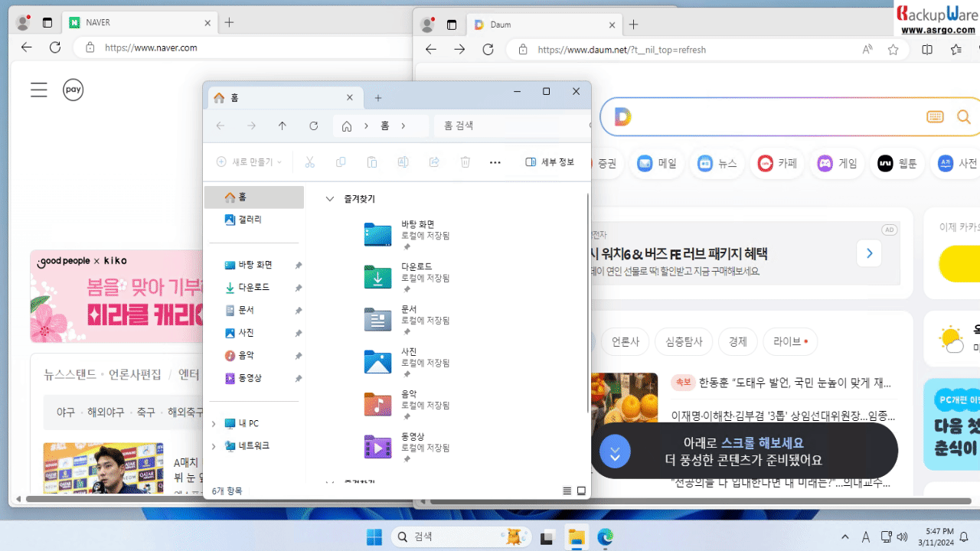The width and height of the screenshot is (980, 551).
Task: Open 뉴스 shortcut on Daum
Action: coord(717,163)
